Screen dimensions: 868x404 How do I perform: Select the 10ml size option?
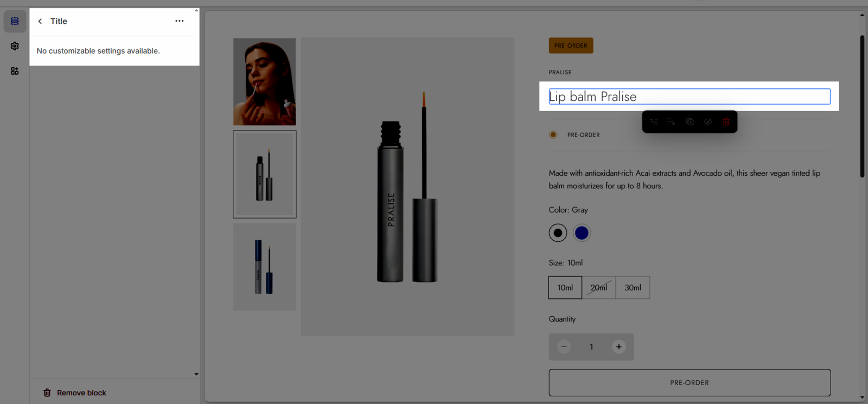point(565,287)
